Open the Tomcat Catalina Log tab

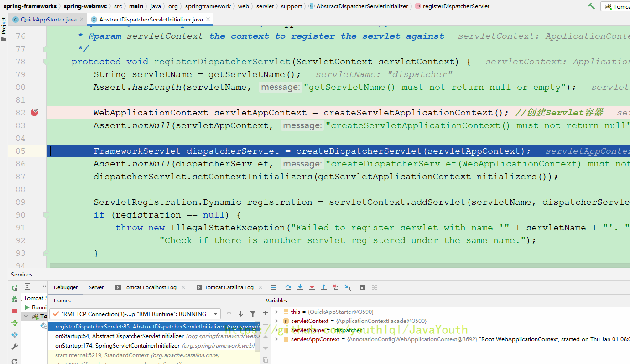click(x=229, y=287)
